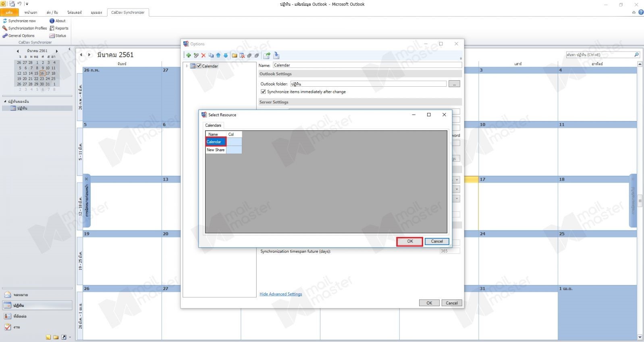This screenshot has height=342, width=644.
Task: Click Notes yellow icon at navigation bottom
Action: pos(48,337)
